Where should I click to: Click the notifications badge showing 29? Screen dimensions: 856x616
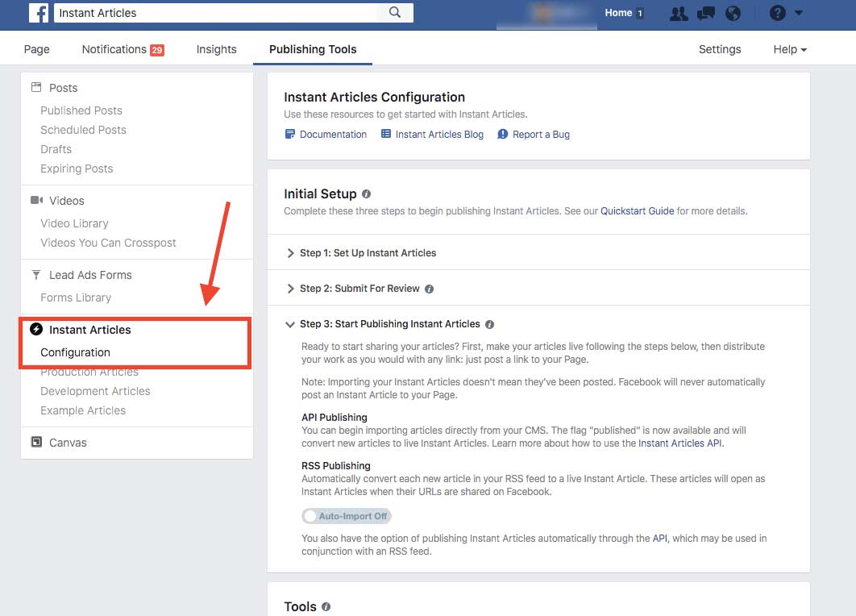(157, 50)
